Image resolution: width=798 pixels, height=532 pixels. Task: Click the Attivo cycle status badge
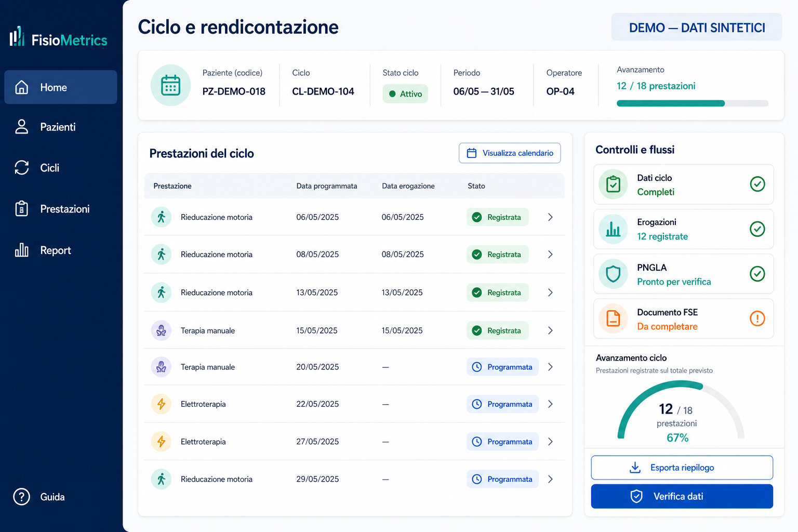click(x=405, y=94)
